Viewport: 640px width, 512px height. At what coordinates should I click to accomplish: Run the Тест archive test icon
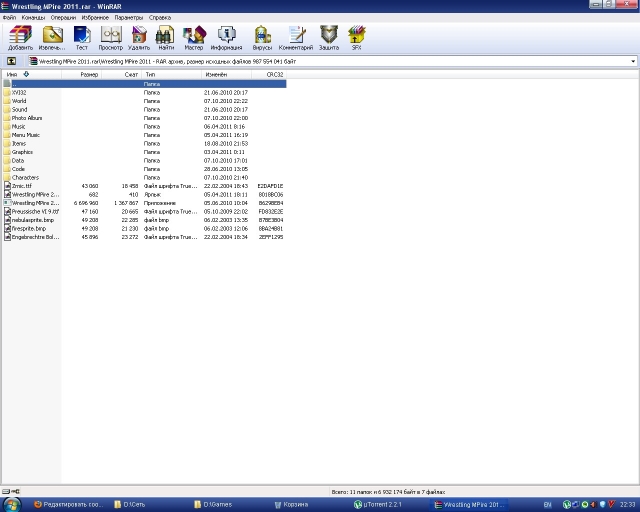tap(82, 38)
